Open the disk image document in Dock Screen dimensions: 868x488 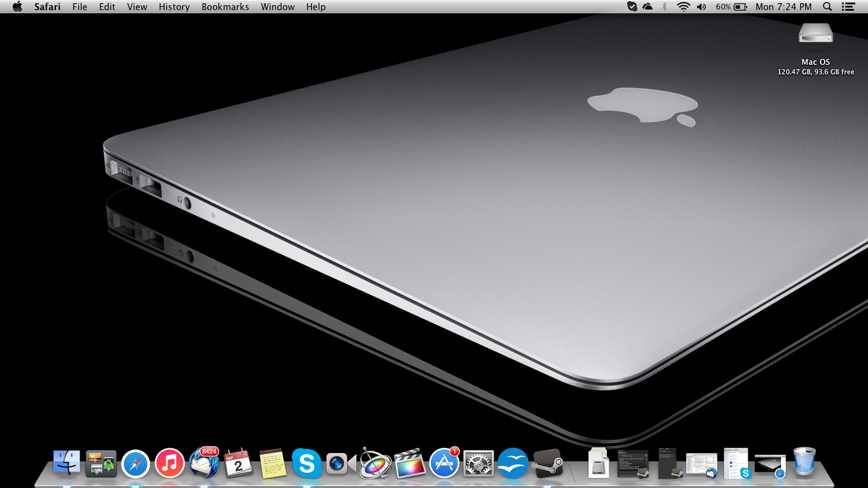[599, 463]
